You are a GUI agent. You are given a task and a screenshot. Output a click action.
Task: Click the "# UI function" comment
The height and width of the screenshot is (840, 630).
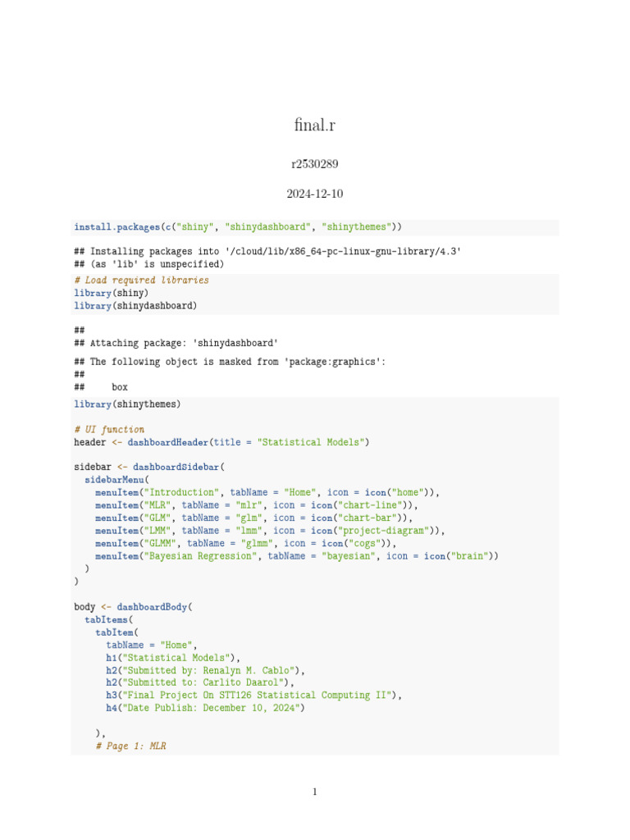pyautogui.click(x=109, y=429)
